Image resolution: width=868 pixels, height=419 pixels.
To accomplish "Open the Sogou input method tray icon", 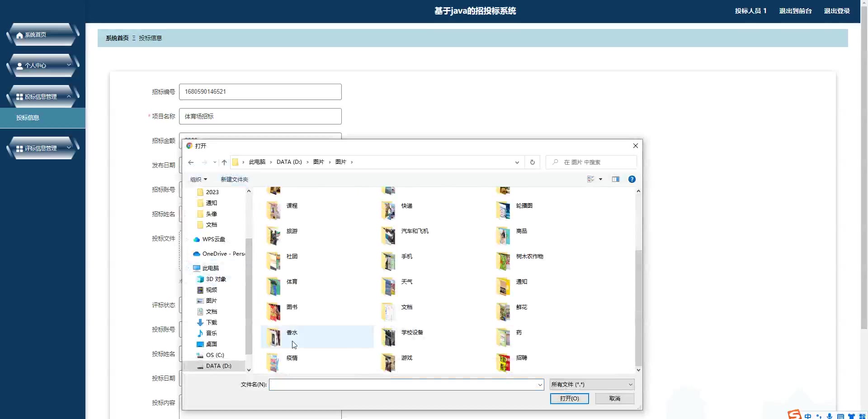I will tap(794, 414).
